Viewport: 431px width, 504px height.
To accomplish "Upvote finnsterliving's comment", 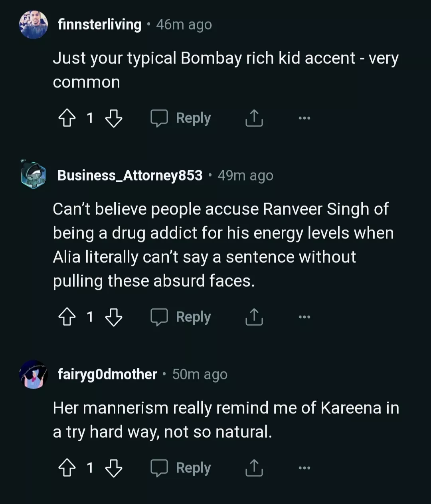I will coord(67,119).
